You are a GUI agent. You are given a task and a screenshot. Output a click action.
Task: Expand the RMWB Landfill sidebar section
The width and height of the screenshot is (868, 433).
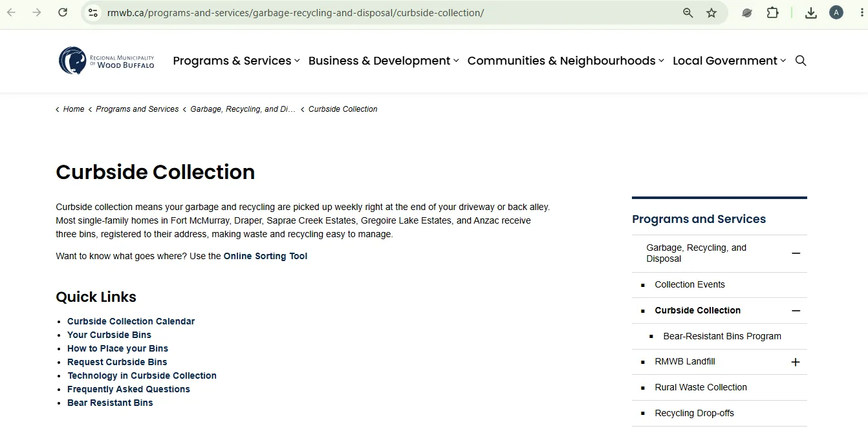tap(796, 362)
